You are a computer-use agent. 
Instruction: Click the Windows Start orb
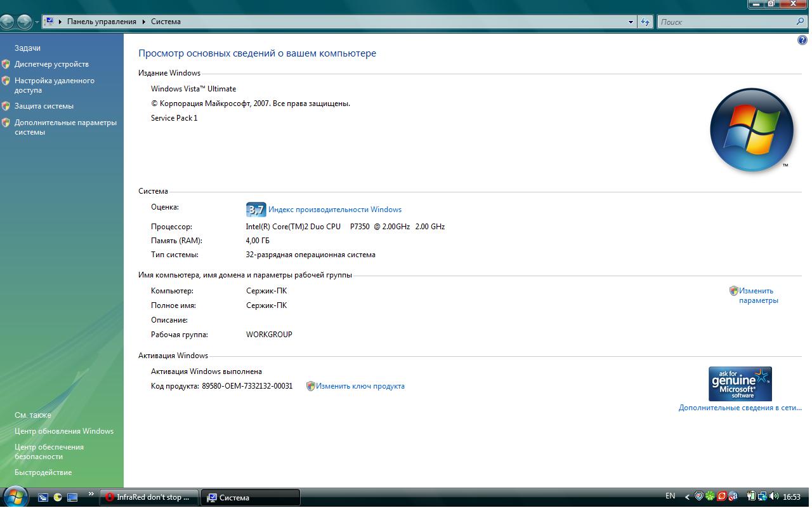[15, 496]
